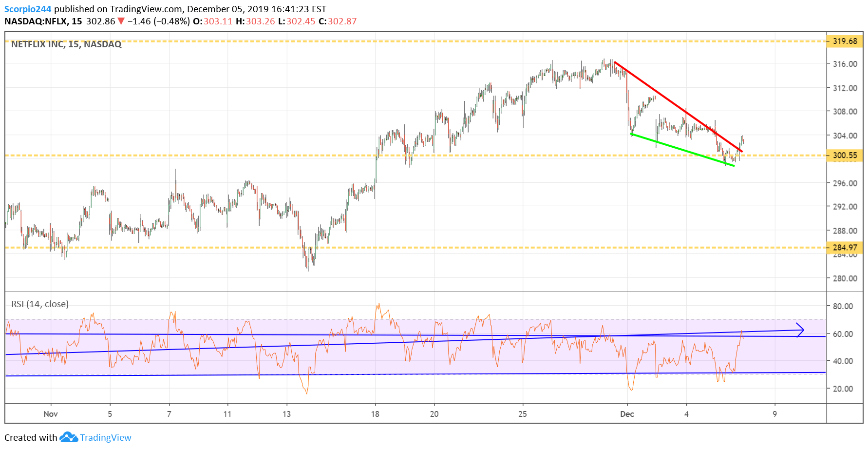Click the Nov date axis label
Viewport: 868px width, 450px height.
click(x=51, y=414)
